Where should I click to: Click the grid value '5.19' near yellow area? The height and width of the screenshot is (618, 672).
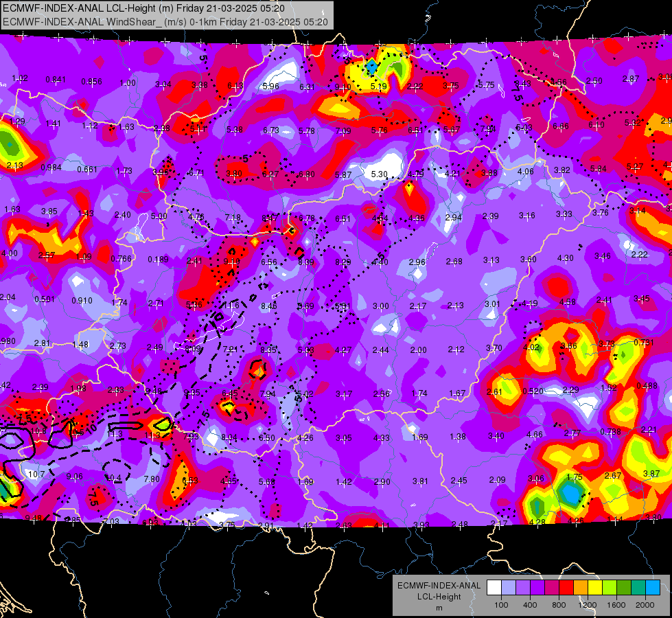tap(379, 87)
